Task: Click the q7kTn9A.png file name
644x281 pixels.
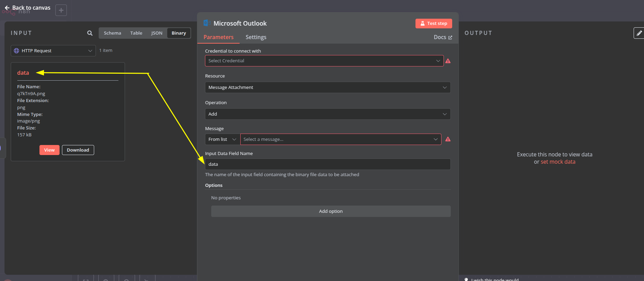Action: pos(31,94)
